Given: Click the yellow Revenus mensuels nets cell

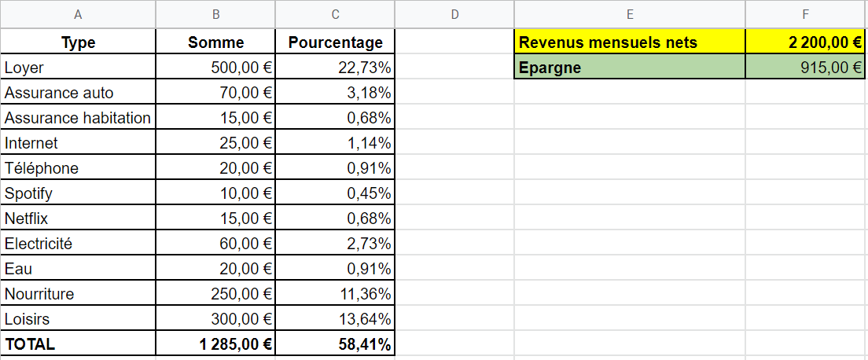Looking at the screenshot, I should pos(630,42).
